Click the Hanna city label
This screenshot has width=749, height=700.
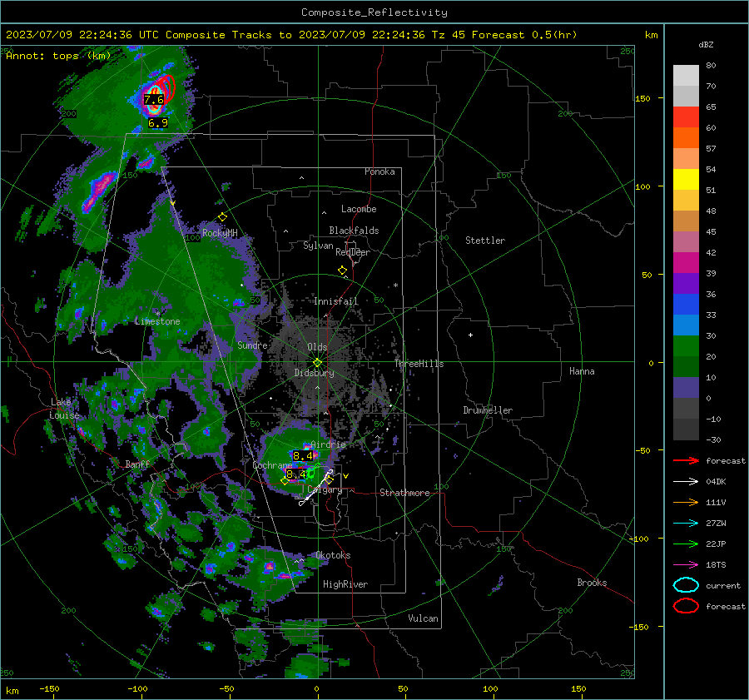click(x=582, y=371)
